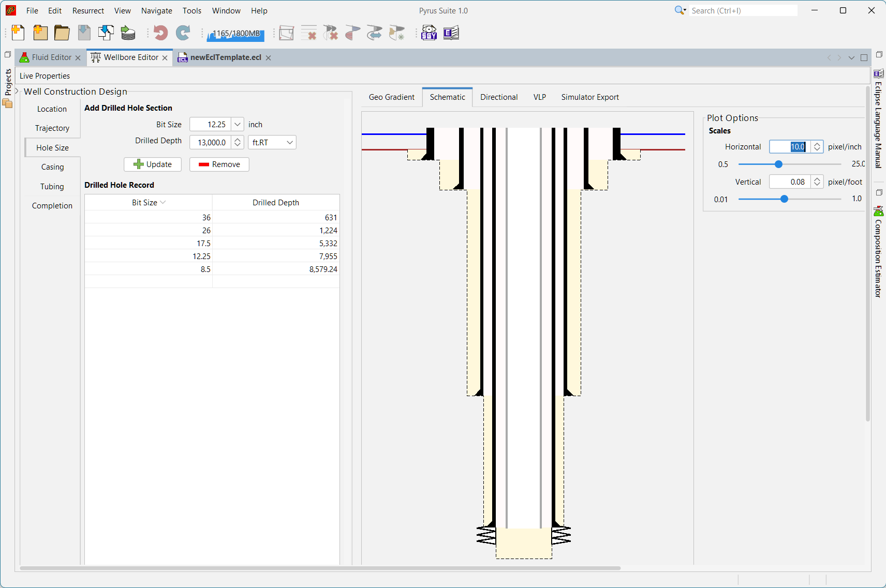The image size is (886, 588).
Task: Click the surface with star toolbar icon
Action: [397, 33]
